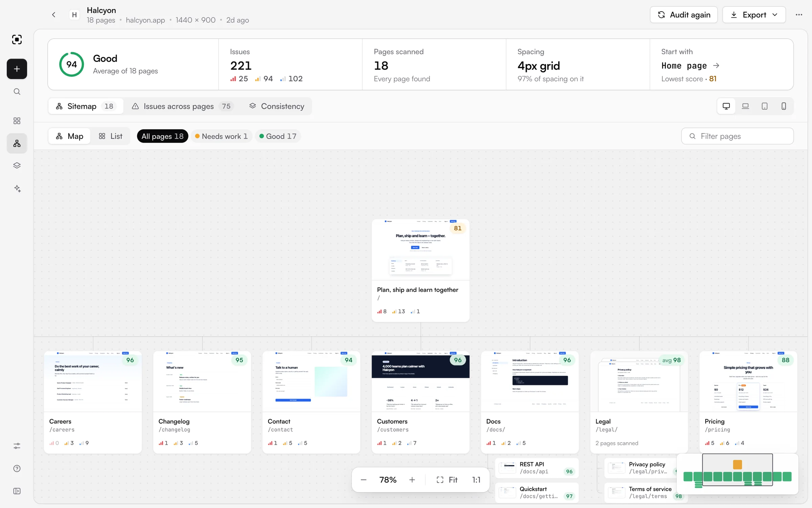The width and height of the screenshot is (812, 508).
Task: Switch to mobile phone viewport
Action: tap(784, 106)
